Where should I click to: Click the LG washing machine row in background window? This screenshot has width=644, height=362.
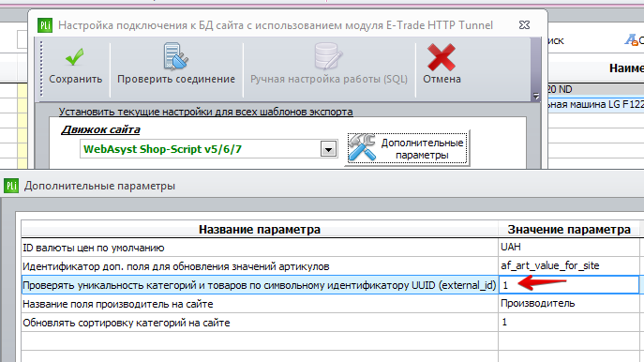pyautogui.click(x=595, y=104)
